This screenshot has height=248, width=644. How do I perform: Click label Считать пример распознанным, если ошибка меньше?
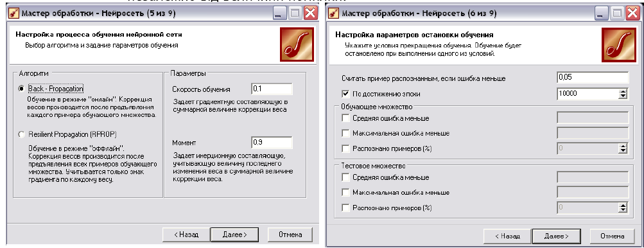pyautogui.click(x=423, y=78)
